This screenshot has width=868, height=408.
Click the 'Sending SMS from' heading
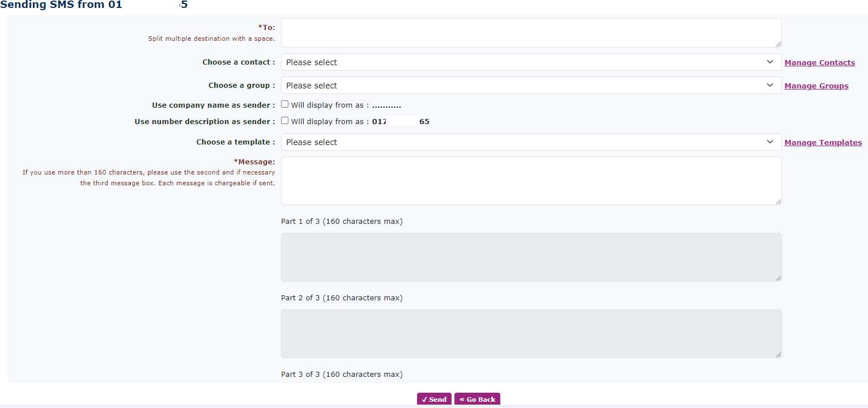(93, 5)
